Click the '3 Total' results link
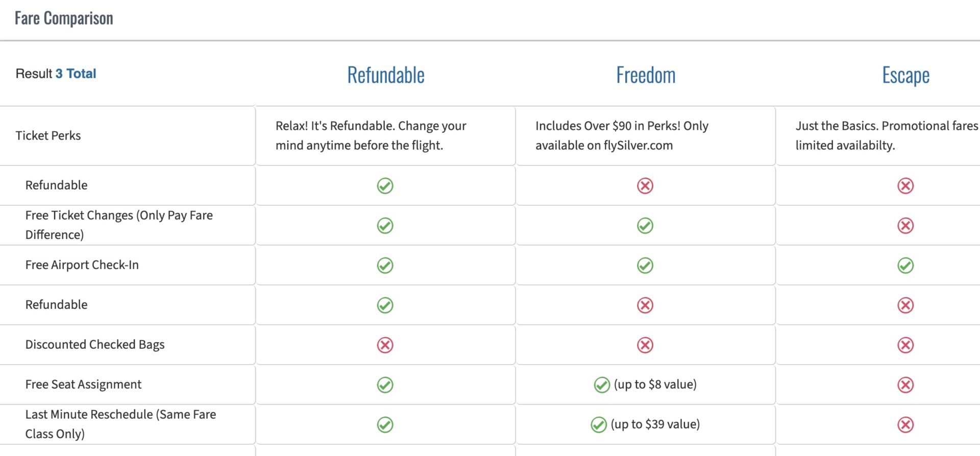Viewport: 980px width, 456px height. pyautogui.click(x=76, y=74)
